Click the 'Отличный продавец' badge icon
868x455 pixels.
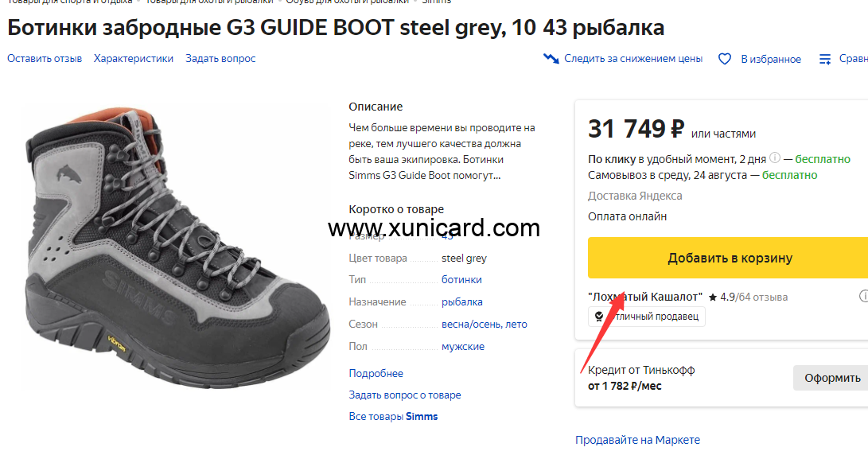pos(600,317)
